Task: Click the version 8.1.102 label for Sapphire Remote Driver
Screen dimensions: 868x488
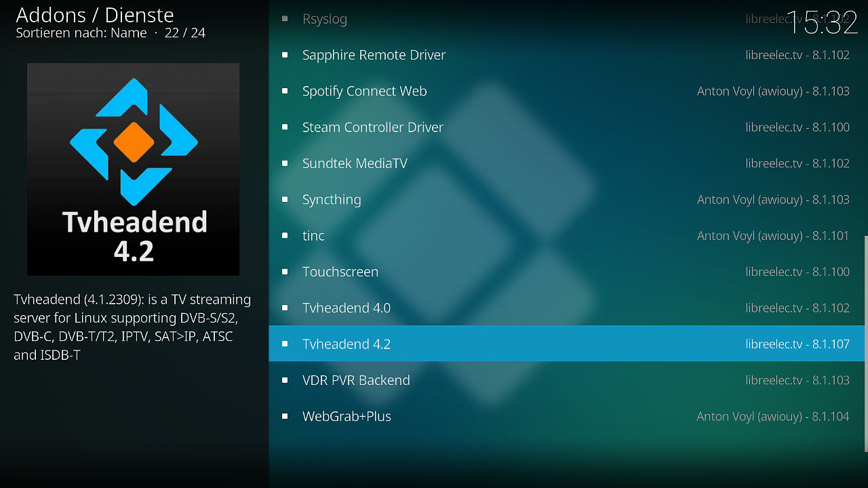Action: 797,55
